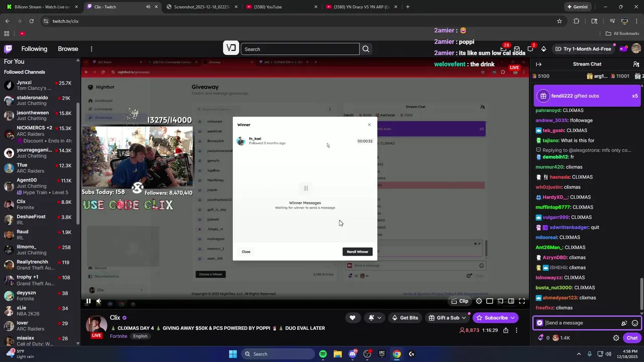
Task: Cast the stream to another device
Action: 500,301
